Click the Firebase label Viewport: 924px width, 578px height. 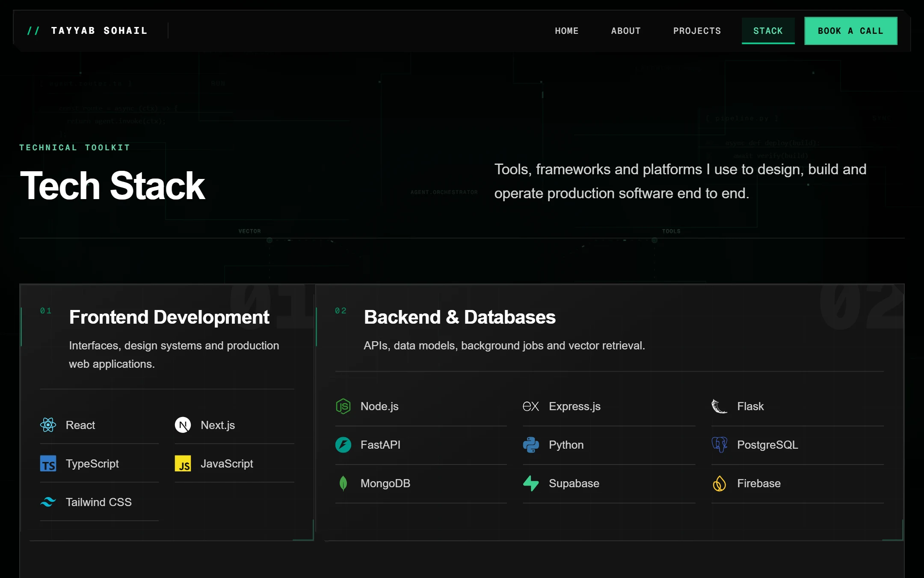759,483
